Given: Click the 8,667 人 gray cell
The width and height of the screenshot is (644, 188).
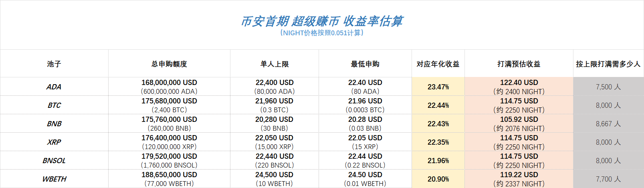Looking at the screenshot, I should coord(608,124).
